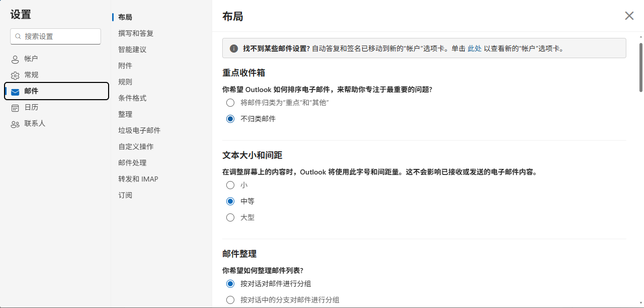
Task: Open the 邮件 settings category
Action: [57, 91]
